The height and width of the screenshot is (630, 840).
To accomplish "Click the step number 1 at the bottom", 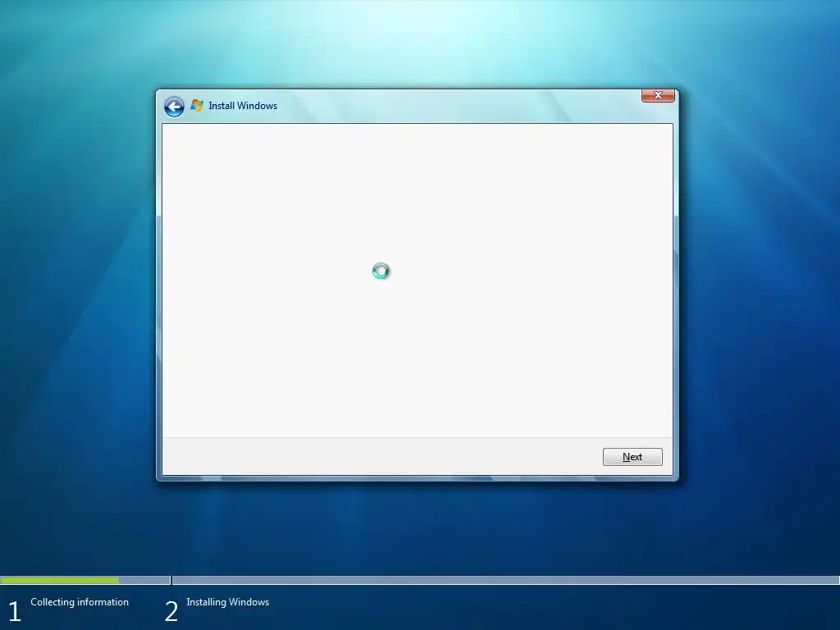I will 15,612.
